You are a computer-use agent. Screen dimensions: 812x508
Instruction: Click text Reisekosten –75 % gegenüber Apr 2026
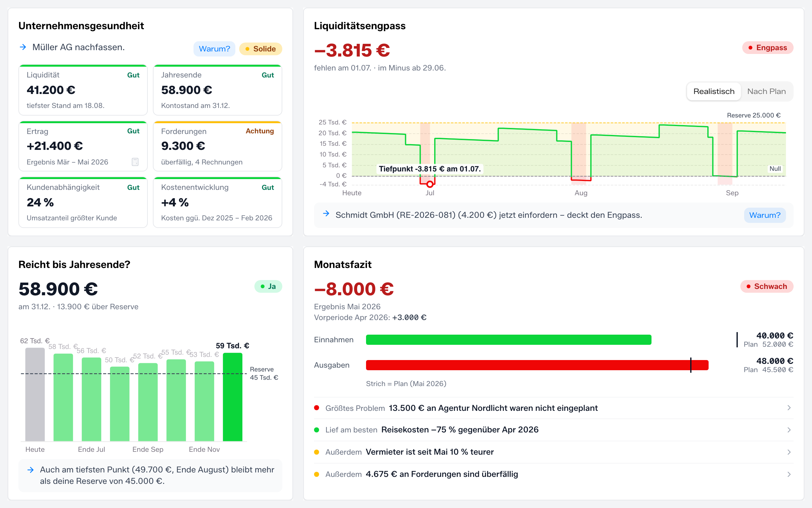point(460,430)
